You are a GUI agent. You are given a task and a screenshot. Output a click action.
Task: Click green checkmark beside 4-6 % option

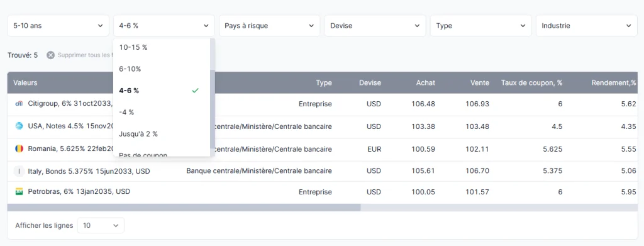(195, 91)
